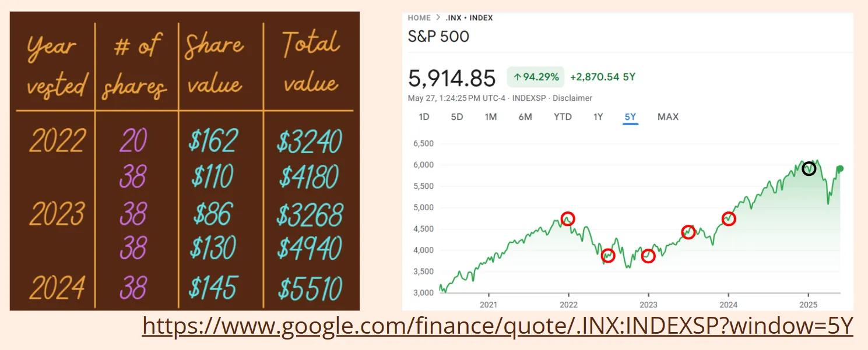Click the green +2,870.54 5Y change text
This screenshot has height=350, width=868.
(603, 76)
